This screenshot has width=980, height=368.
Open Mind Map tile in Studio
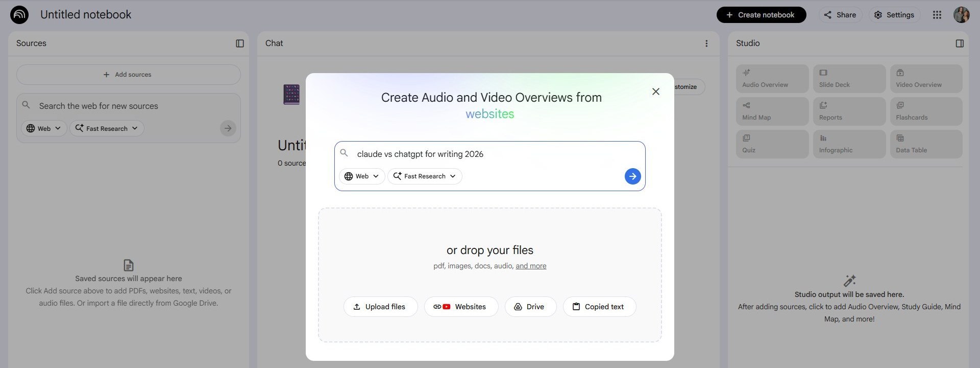pos(772,111)
